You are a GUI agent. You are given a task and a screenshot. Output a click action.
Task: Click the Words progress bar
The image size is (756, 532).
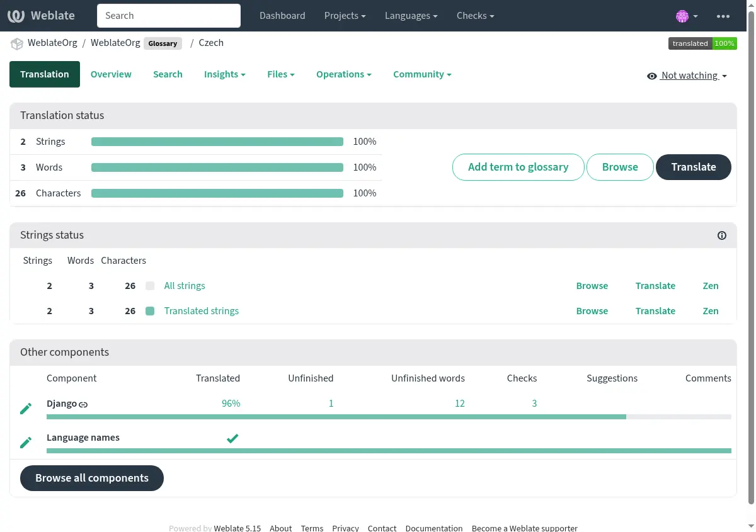(217, 167)
